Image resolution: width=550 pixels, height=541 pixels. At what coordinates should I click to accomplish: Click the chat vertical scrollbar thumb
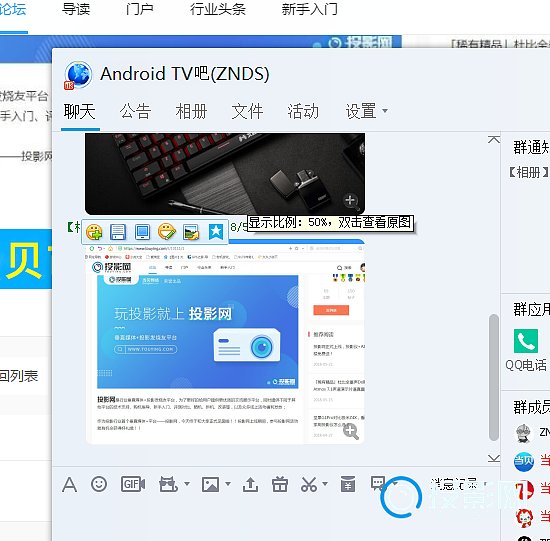pyautogui.click(x=494, y=378)
